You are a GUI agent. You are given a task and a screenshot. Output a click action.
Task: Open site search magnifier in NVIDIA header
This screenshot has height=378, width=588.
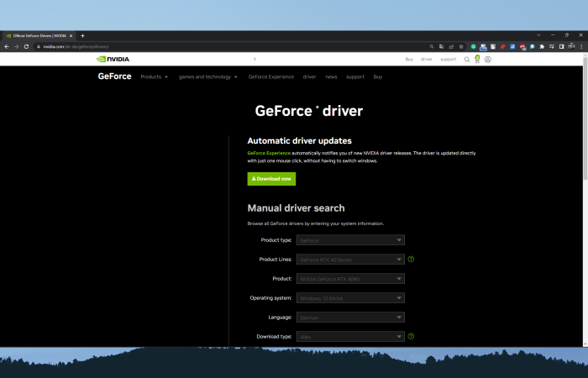[467, 60]
